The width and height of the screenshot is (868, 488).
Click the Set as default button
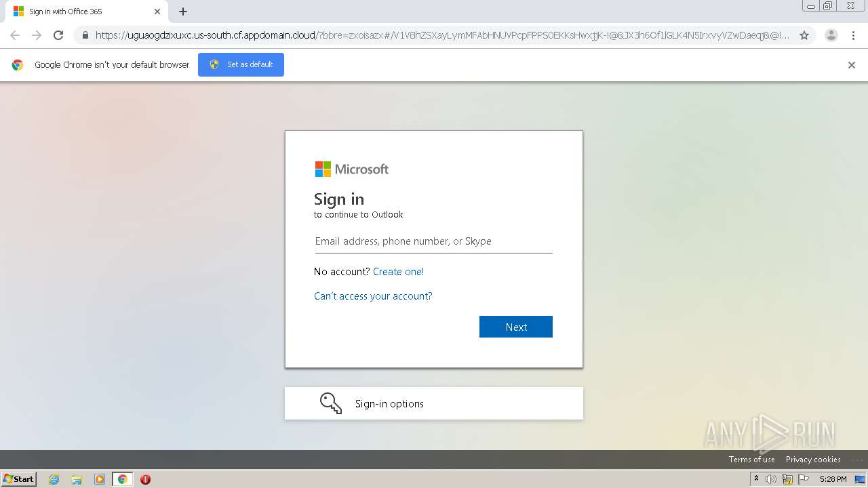(x=241, y=64)
